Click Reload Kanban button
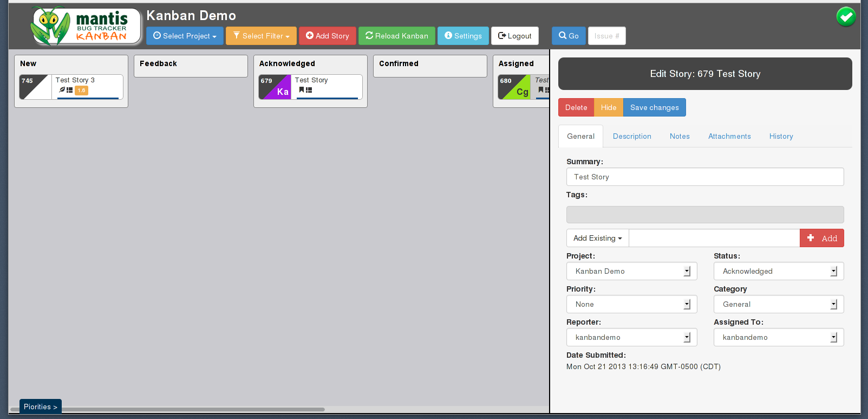The image size is (868, 419). click(x=397, y=36)
